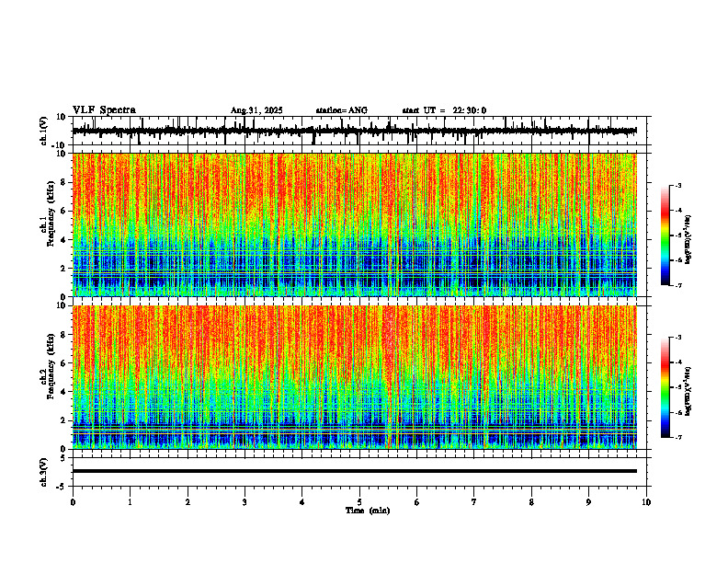Click the ch.1 voltage waveform trace
The height and width of the screenshot is (563, 728).
point(354,131)
